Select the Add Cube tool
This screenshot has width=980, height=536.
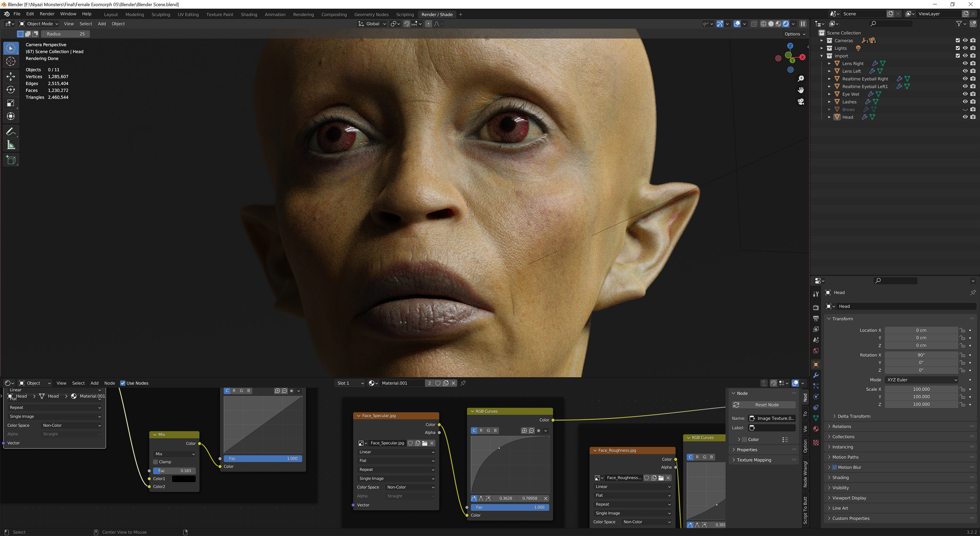[11, 160]
